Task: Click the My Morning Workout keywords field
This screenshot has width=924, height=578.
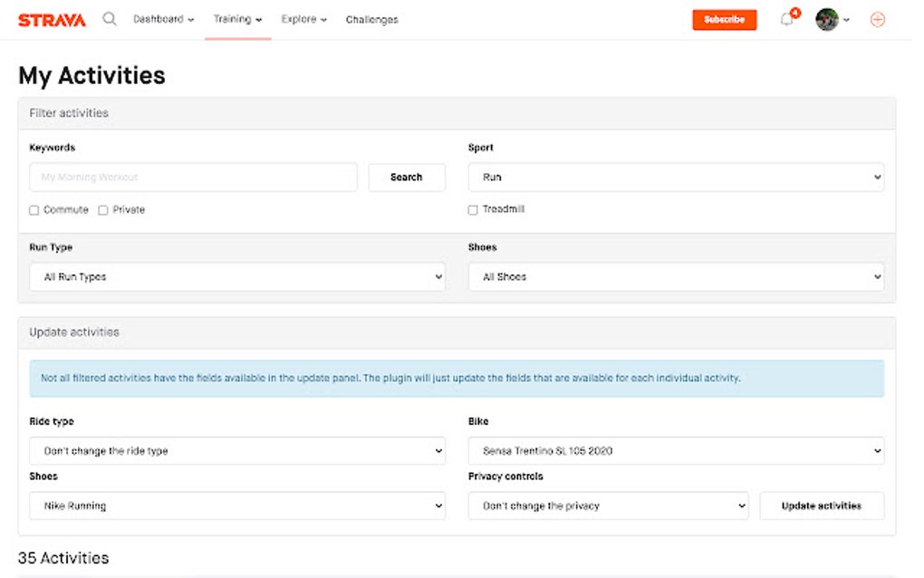Action: pyautogui.click(x=193, y=177)
